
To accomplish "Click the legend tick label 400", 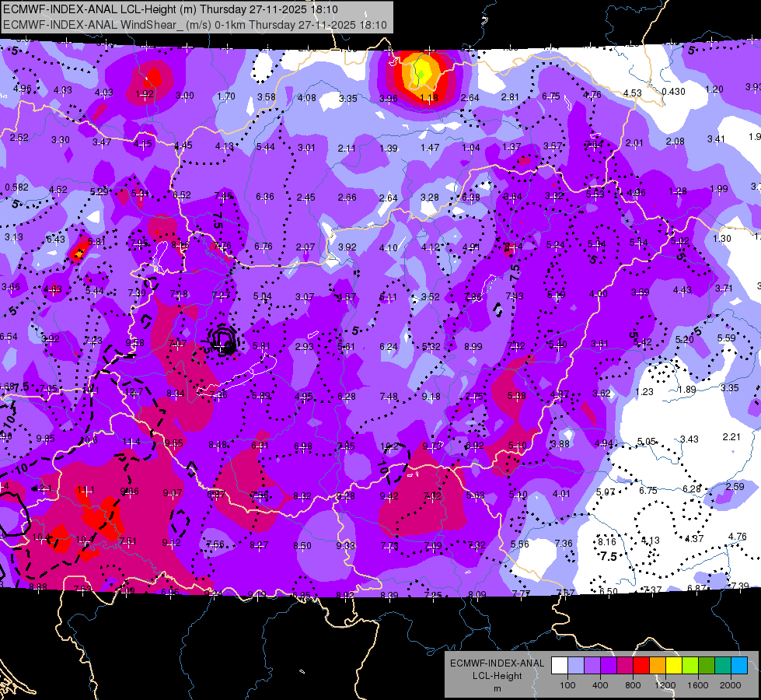I will coord(600,685).
